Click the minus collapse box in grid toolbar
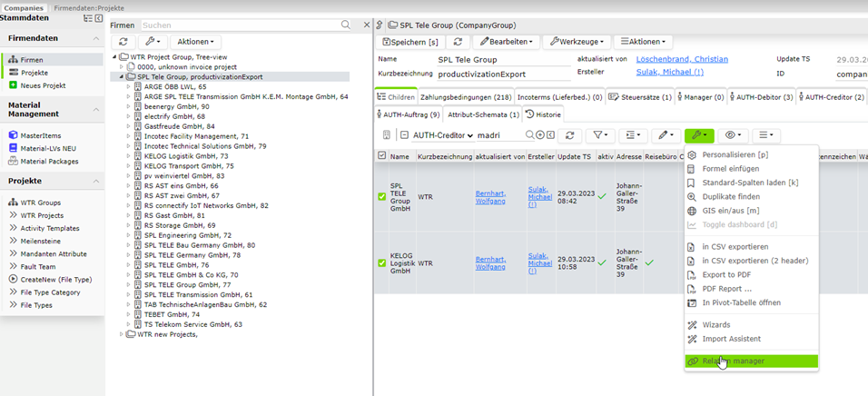The height and width of the screenshot is (396, 868). [x=405, y=135]
